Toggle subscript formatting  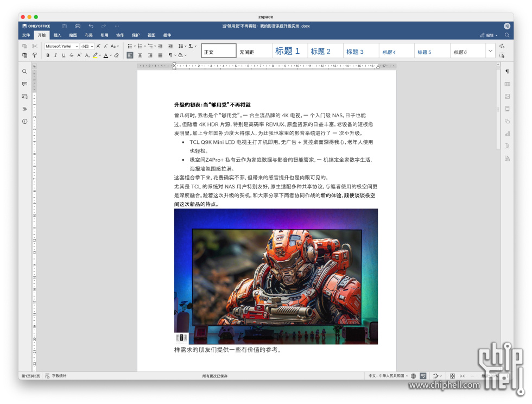tap(87, 55)
